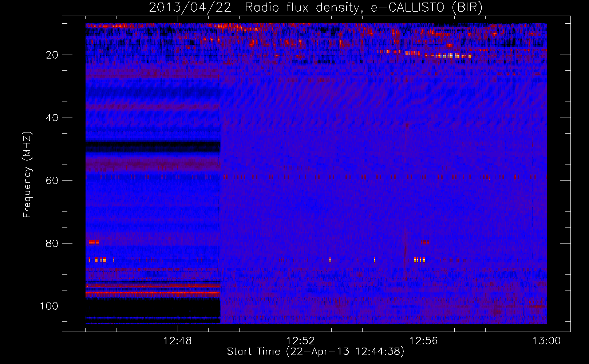Click the 40 MHz frequency tick label
The image size is (589, 364).
tap(52, 118)
